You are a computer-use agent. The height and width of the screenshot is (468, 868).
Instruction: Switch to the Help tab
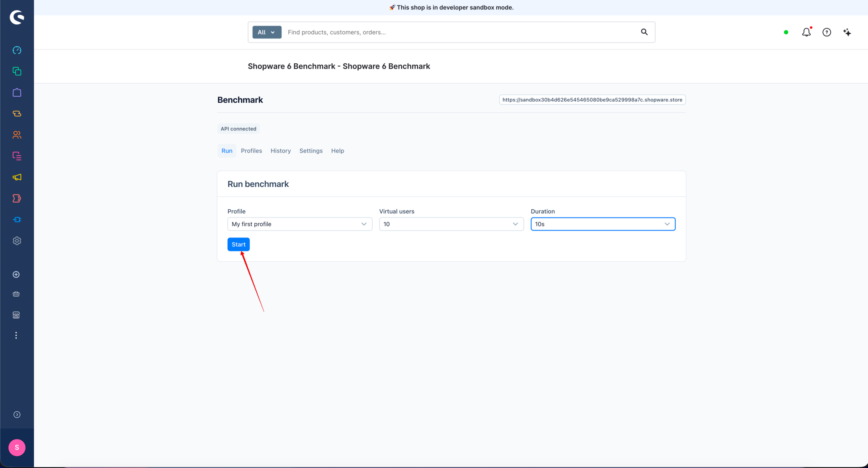pyautogui.click(x=337, y=151)
